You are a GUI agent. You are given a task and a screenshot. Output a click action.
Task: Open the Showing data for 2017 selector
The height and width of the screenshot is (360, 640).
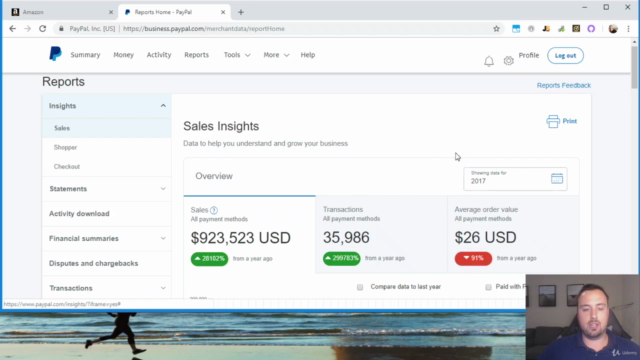(x=515, y=179)
